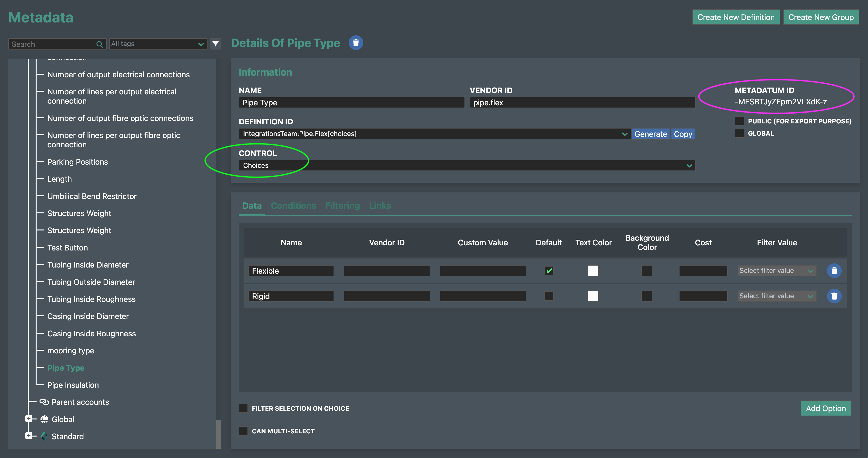Delete the Flexible option row
868x458 pixels.
click(834, 271)
